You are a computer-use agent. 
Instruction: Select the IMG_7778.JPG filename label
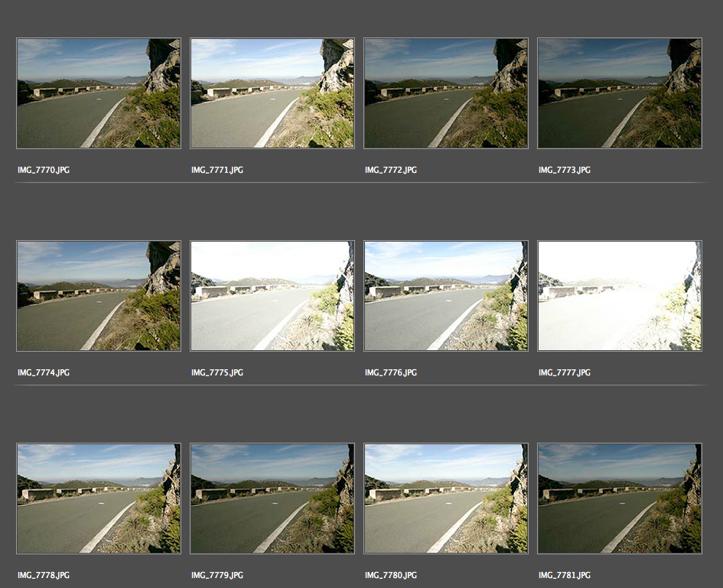[44, 575]
